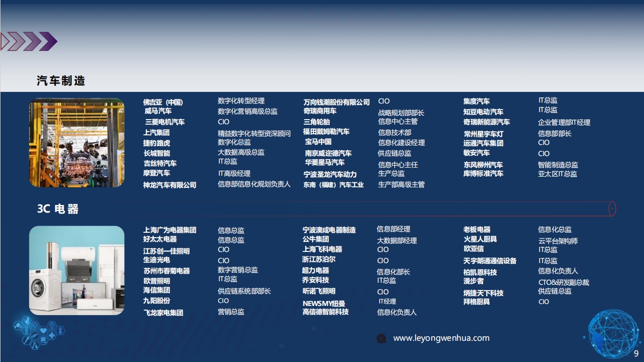Click company name 威马汽车

point(158,111)
